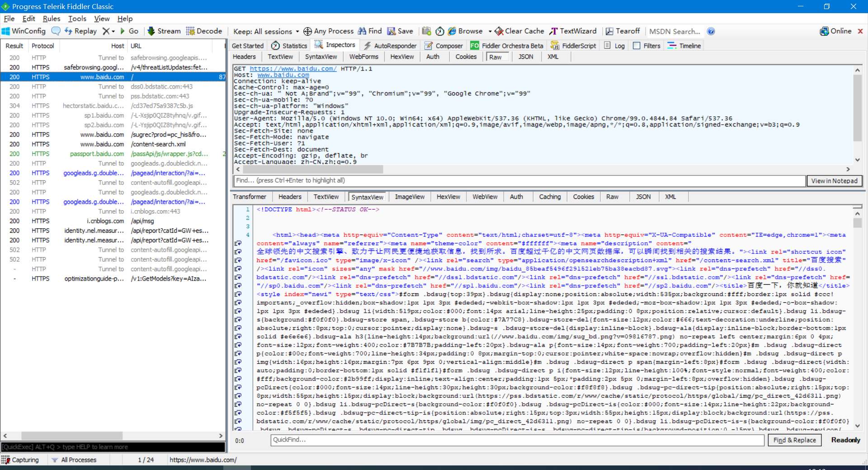Open the Composer tab
The height and width of the screenshot is (470, 868).
[444, 46]
